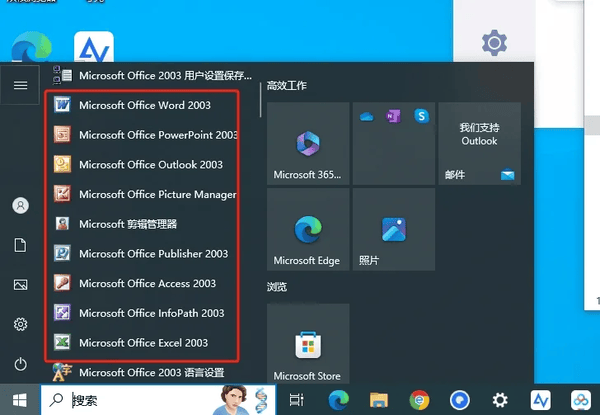Launch Microsoft Office Publisher 2003

[x=143, y=254]
